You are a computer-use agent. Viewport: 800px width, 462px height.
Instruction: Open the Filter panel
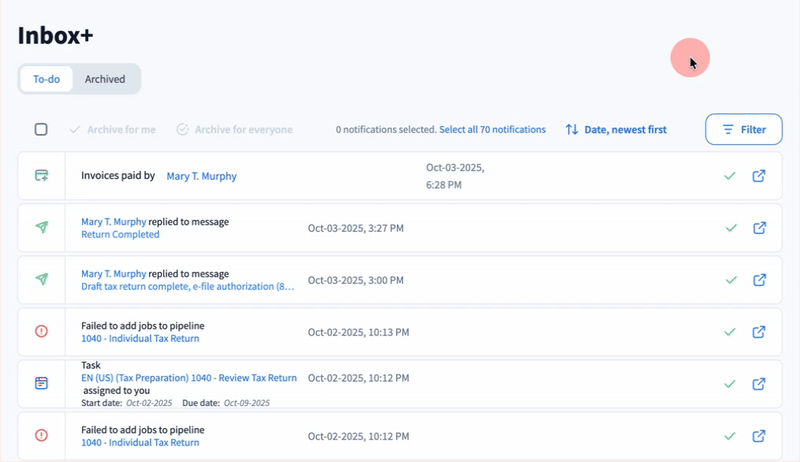744,129
